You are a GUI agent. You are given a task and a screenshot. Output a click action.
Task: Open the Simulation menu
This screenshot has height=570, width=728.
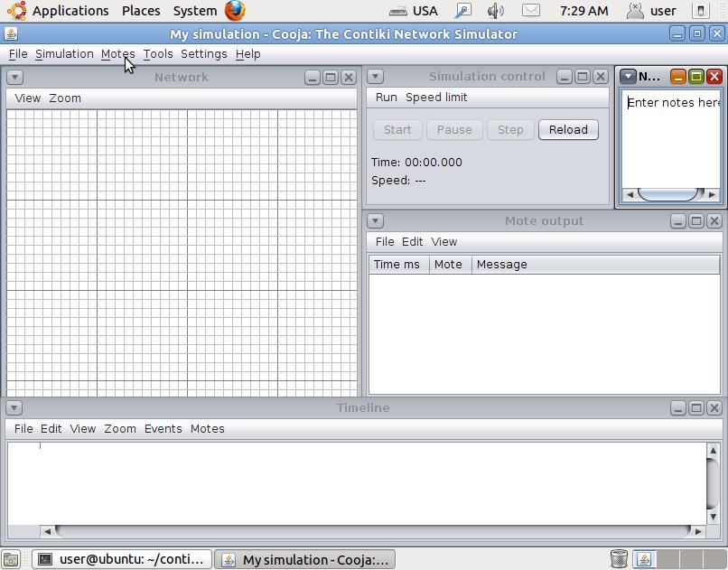pyautogui.click(x=64, y=54)
